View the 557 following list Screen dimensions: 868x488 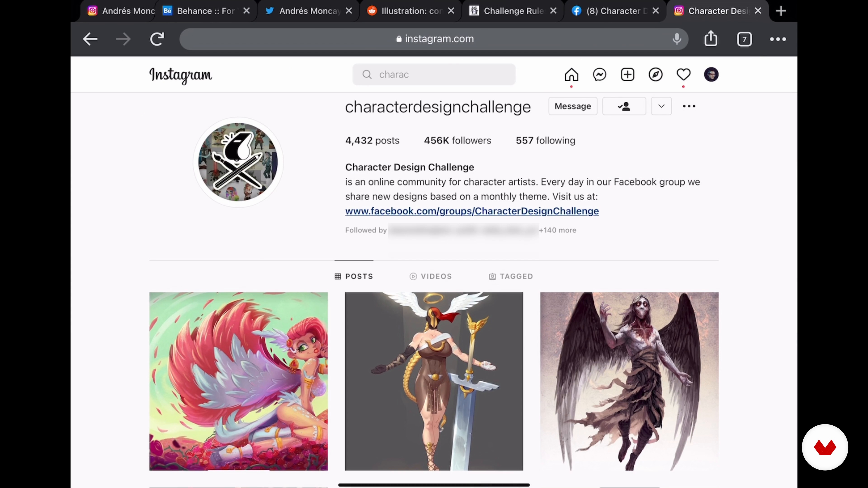(545, 141)
